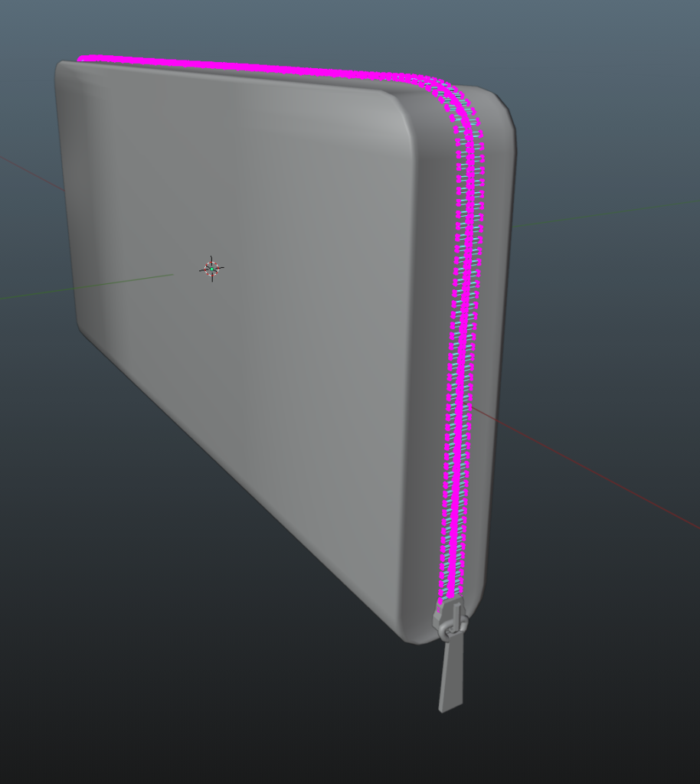Click the zipper pull tab hanging below
The image size is (700, 784).
[x=451, y=672]
